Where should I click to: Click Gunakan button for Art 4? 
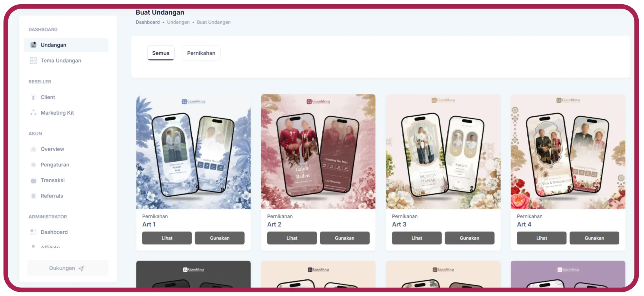click(x=594, y=238)
